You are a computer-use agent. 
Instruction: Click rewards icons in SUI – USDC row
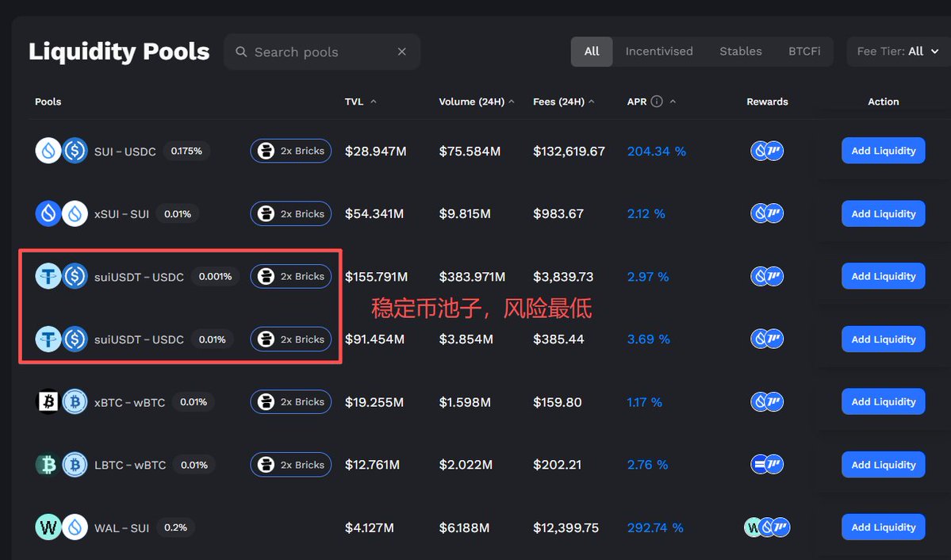click(x=767, y=151)
